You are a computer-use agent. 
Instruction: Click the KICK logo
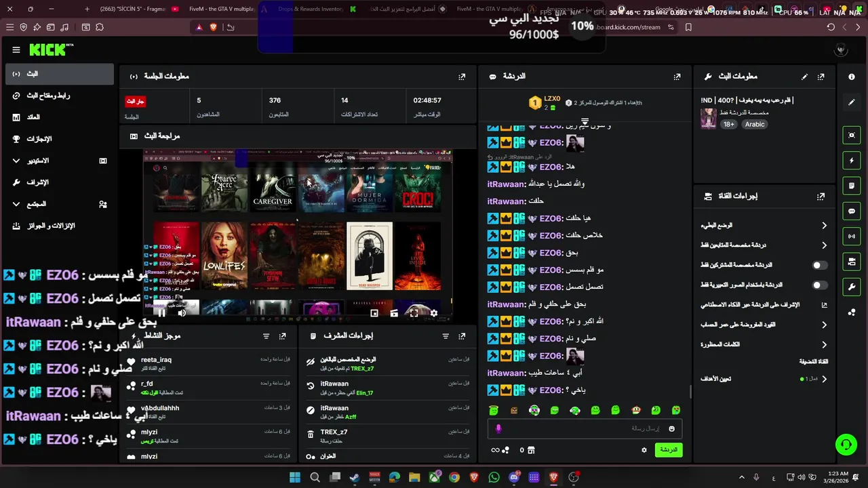coord(51,49)
